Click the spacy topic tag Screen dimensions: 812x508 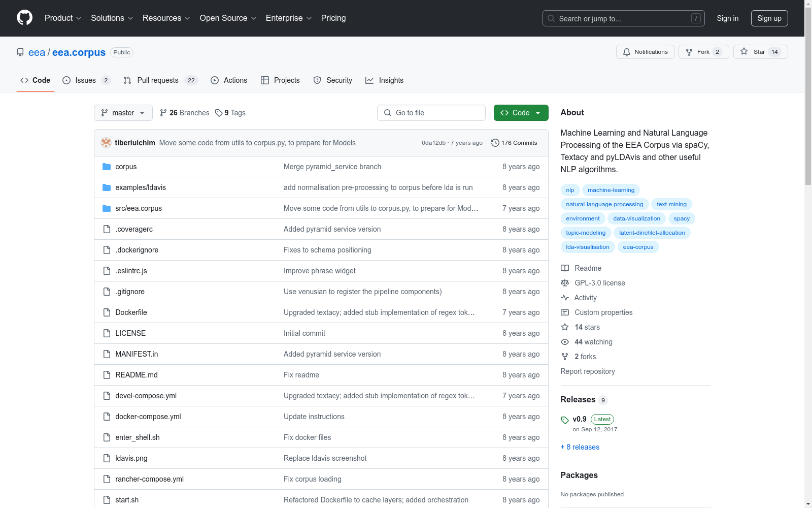pos(682,218)
